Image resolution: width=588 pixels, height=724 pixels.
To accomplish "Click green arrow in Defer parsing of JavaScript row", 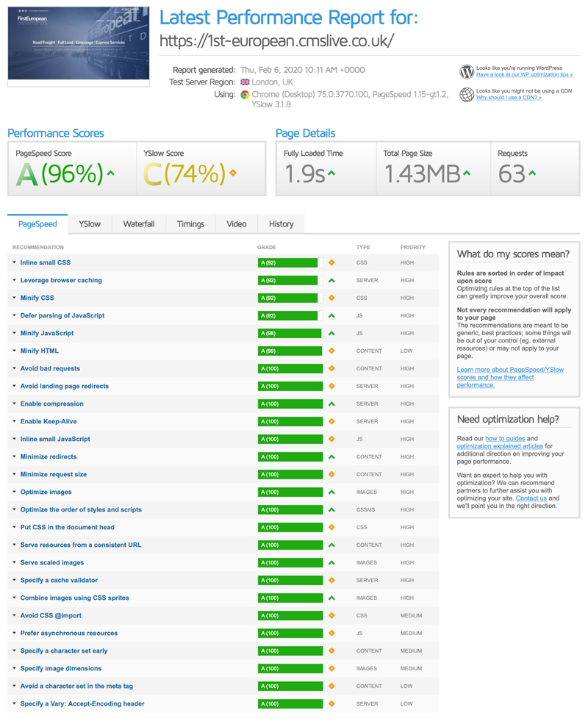I will 331,316.
